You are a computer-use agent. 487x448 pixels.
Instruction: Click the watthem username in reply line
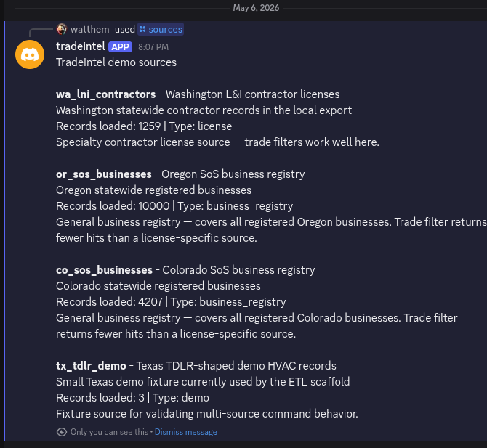pos(89,30)
